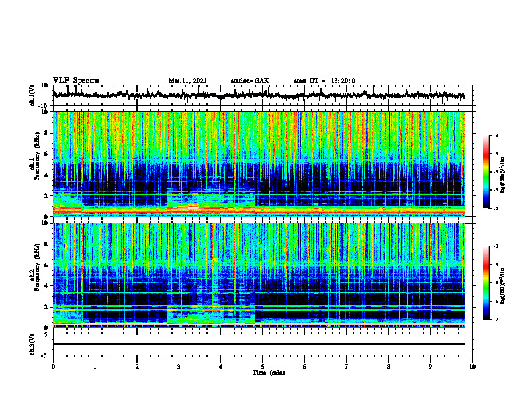
Task: Click the "-7" label on ch.2 color scale
Action: click(x=496, y=319)
